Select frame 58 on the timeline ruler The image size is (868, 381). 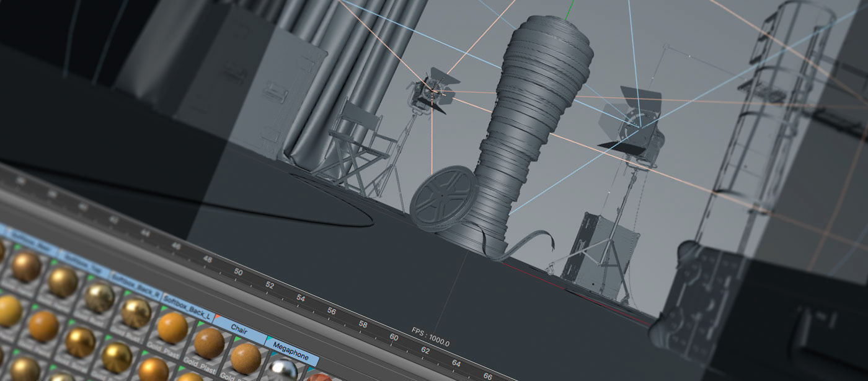[x=363, y=324]
